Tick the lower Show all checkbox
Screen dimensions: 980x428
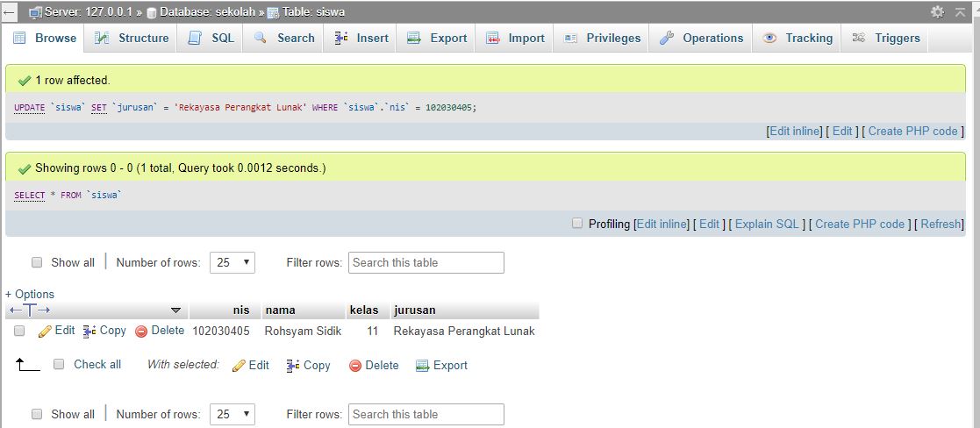coord(37,414)
